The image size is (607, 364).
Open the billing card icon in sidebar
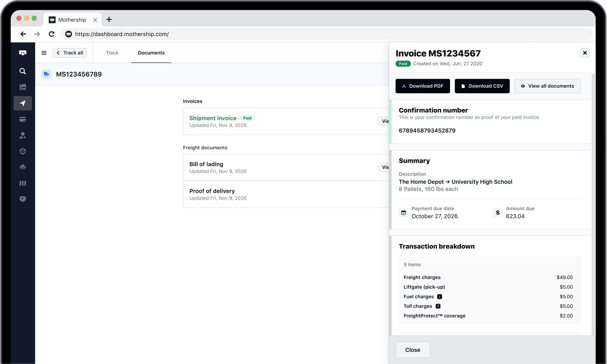click(x=23, y=119)
